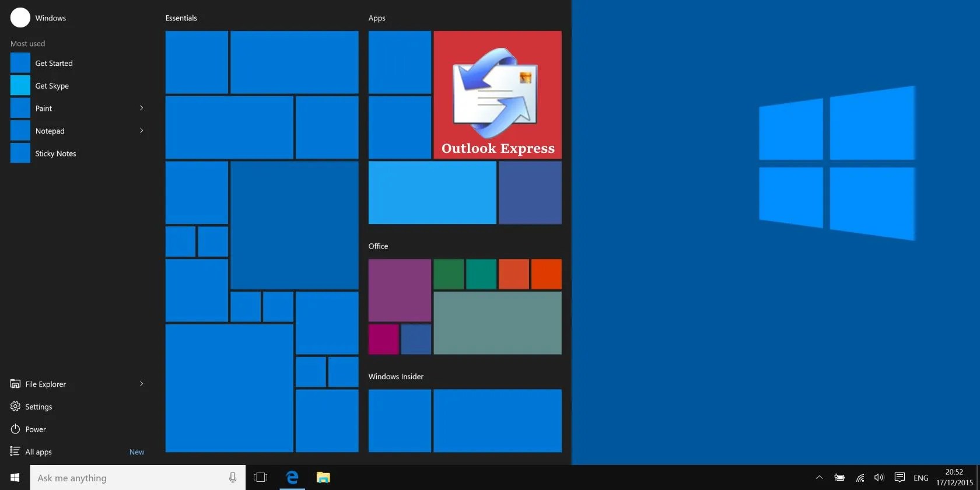This screenshot has width=980, height=490.
Task: Open Get Started from Most used
Action: (x=78, y=63)
